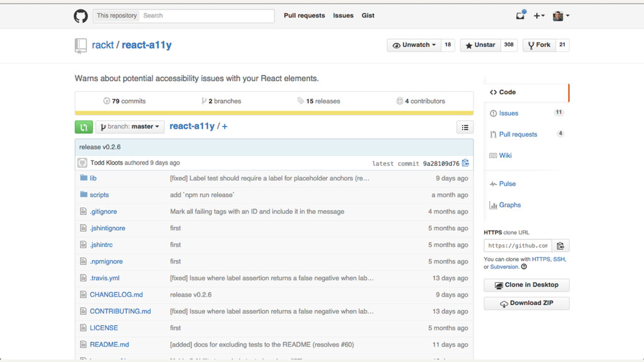Click the plus to create new file

[x=225, y=126]
